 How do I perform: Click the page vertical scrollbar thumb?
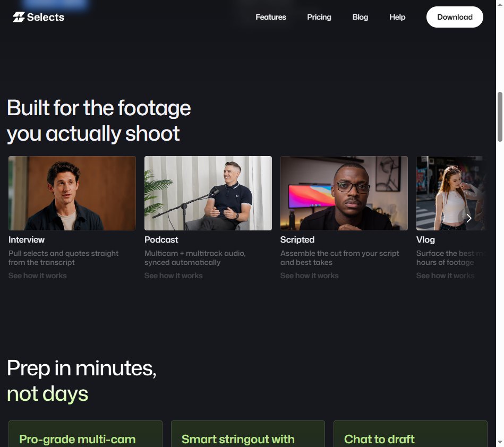(500, 117)
